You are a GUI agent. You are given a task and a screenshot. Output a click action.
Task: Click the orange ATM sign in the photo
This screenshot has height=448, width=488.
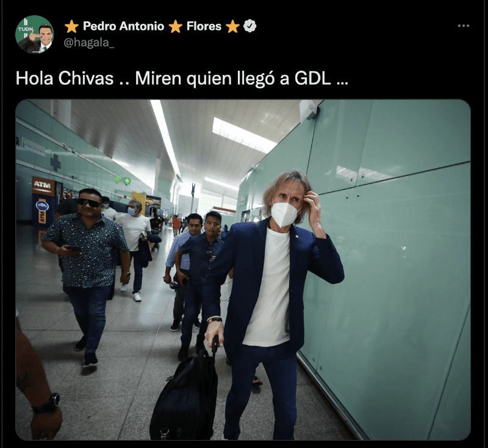point(43,185)
